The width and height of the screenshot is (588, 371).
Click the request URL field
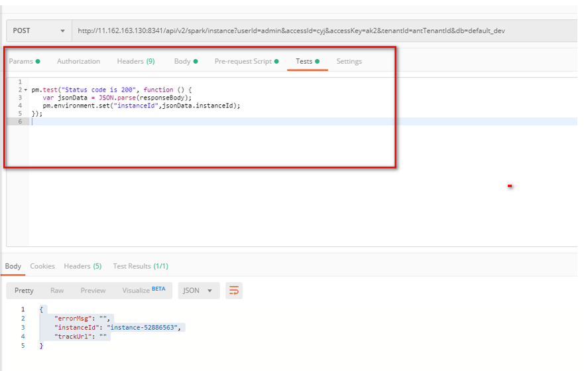click(x=324, y=31)
